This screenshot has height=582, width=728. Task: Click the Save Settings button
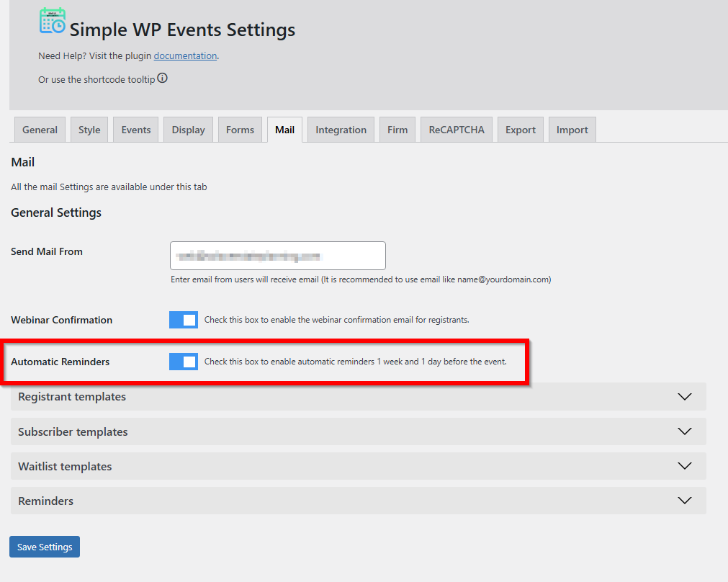click(x=45, y=547)
